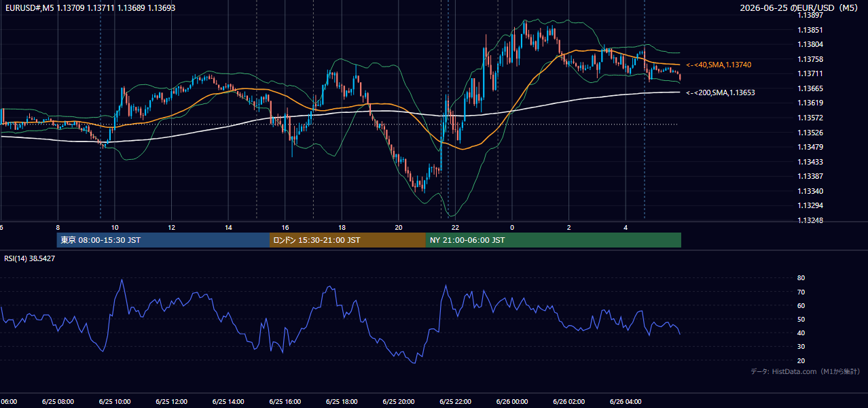
Task: Click price axis label 1.13433
Action: [x=810, y=162]
